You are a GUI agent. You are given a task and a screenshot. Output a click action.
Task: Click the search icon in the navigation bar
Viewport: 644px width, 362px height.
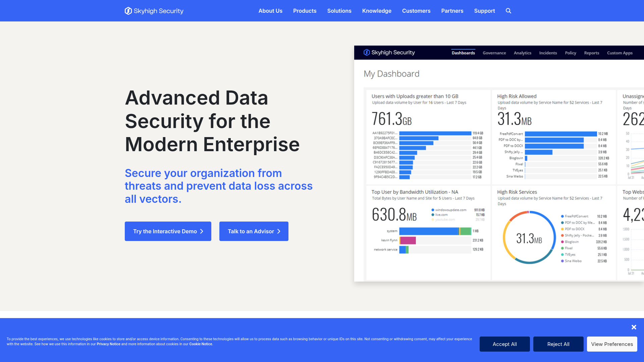click(508, 11)
